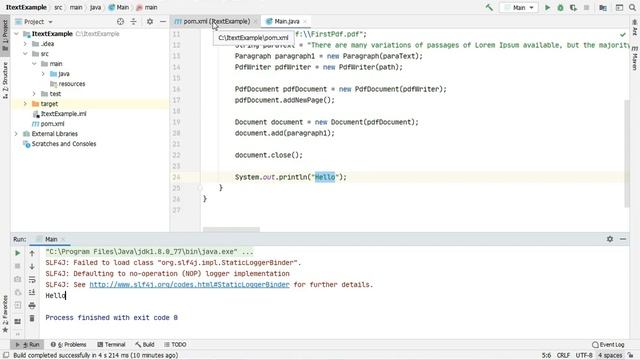Open Maven side tool tab

coord(635,58)
